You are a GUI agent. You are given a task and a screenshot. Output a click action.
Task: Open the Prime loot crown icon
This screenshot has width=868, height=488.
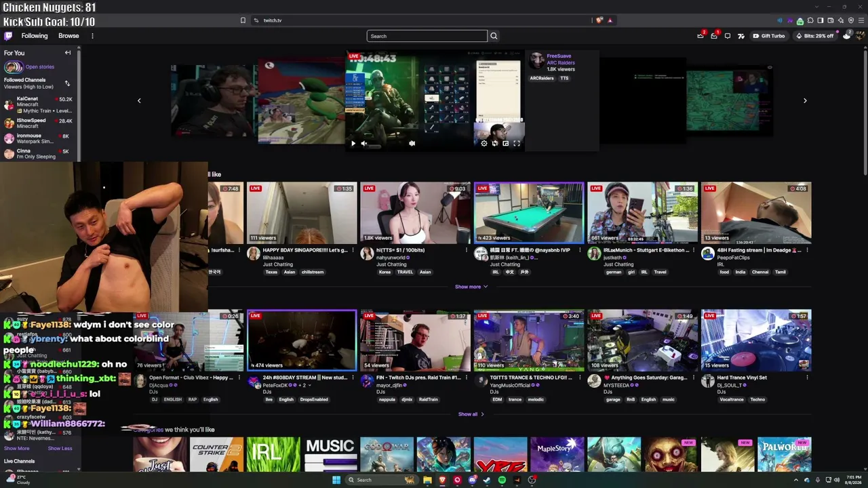click(701, 36)
